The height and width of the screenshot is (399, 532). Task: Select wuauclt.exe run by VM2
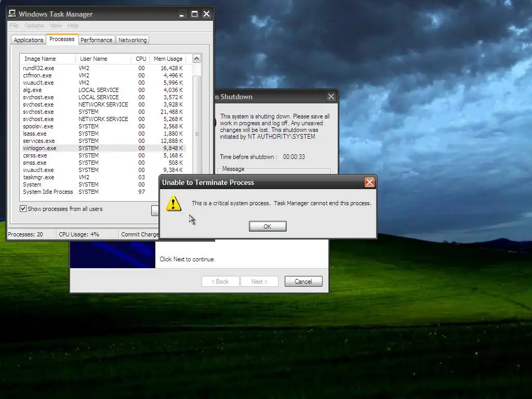pyautogui.click(x=103, y=83)
